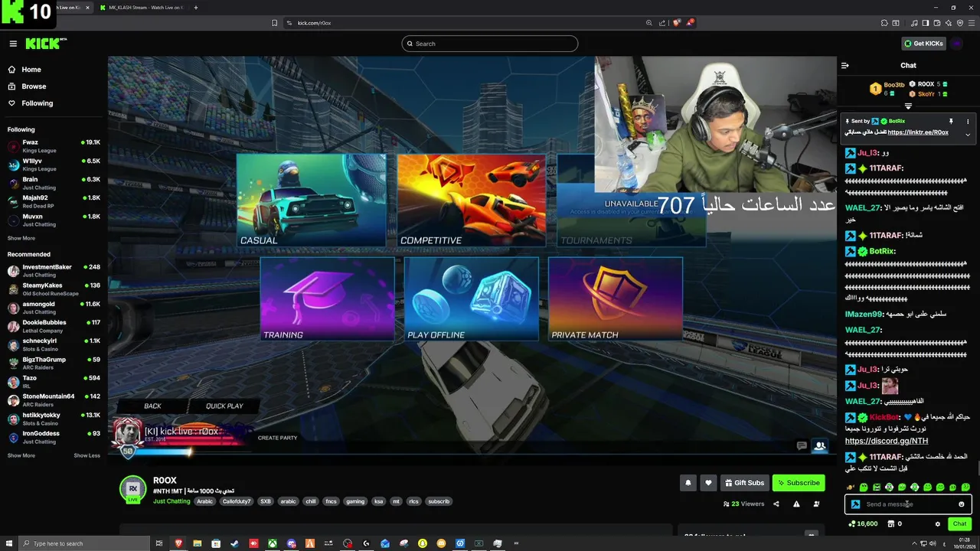Screen dimensions: 980x551
Task: Select PRIVATE MATCH game mode tile
Action: (615, 298)
